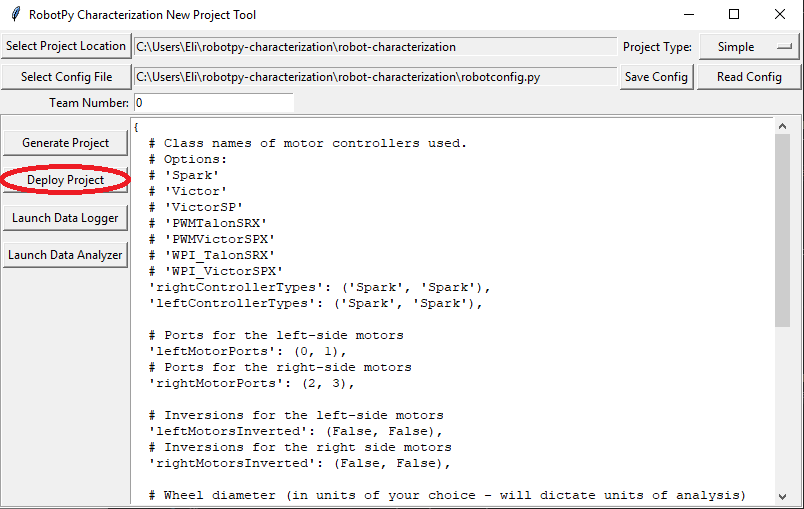
Task: Click the vertical scrollbar thumb
Action: pos(783,230)
